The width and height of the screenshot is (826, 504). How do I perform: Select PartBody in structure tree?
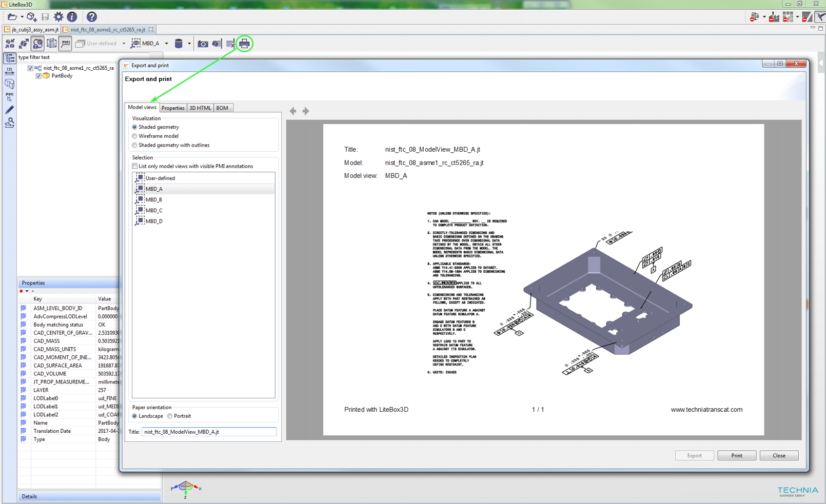pyautogui.click(x=62, y=76)
